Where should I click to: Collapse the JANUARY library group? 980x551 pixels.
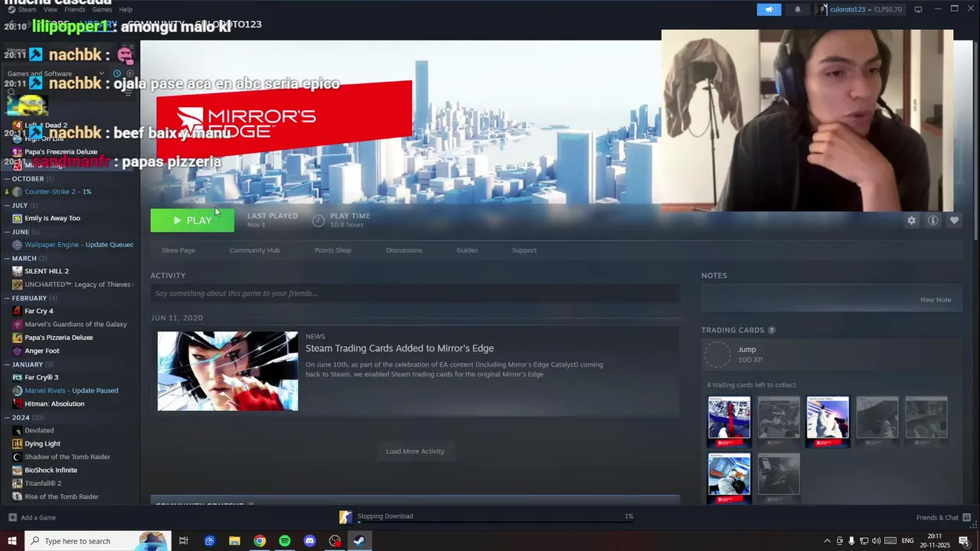7,364
